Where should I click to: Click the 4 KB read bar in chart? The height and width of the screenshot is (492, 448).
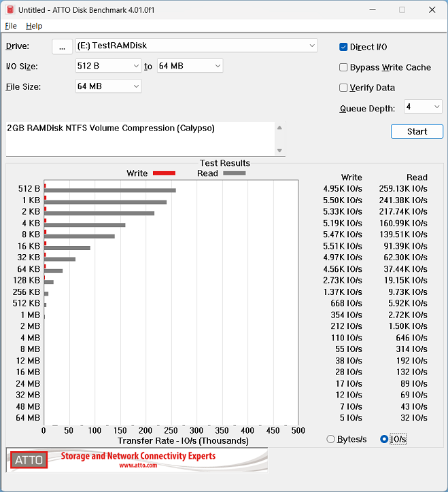[x=85, y=225]
